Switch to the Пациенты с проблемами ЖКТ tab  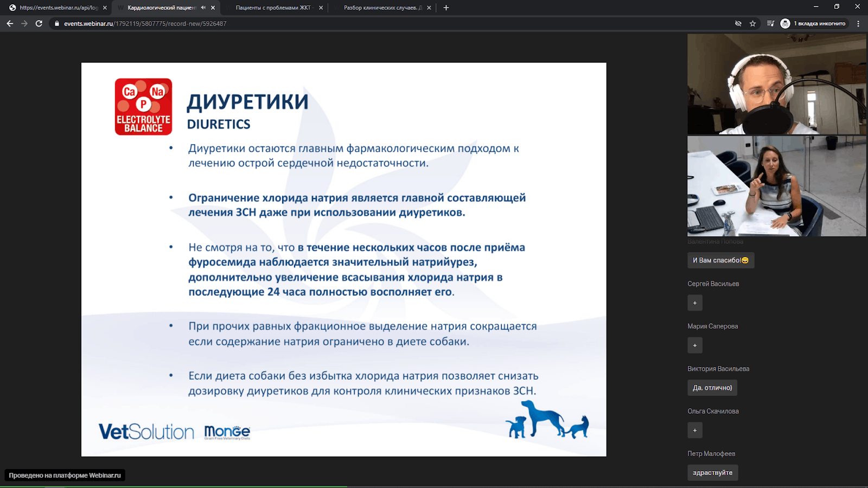273,8
